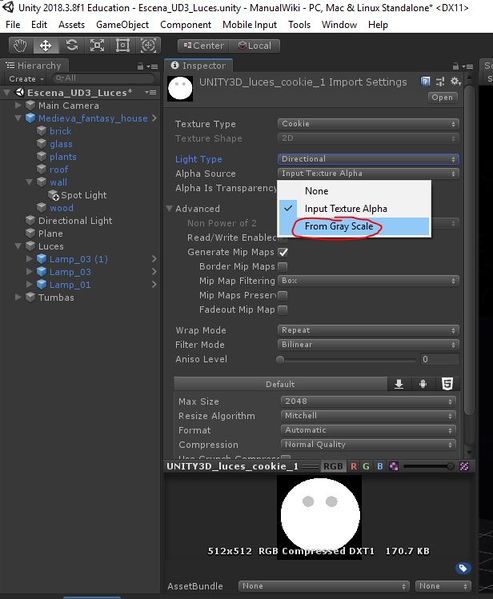Open the AssetBundle name dropdown

point(323,586)
